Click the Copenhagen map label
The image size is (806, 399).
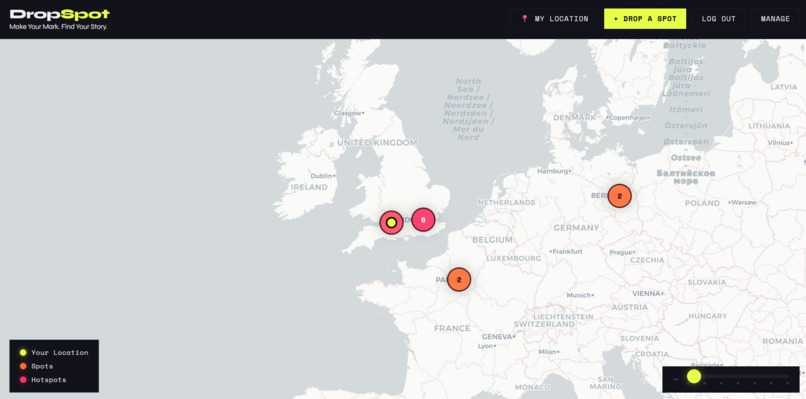coord(628,118)
